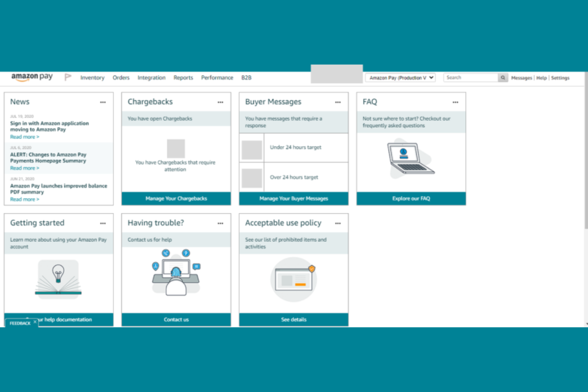588x392 pixels.
Task: Click the support agent illustration in Having trouble card
Action: (x=176, y=272)
